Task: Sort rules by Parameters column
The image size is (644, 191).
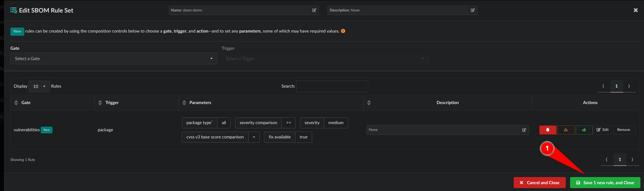Action: pyautogui.click(x=184, y=103)
